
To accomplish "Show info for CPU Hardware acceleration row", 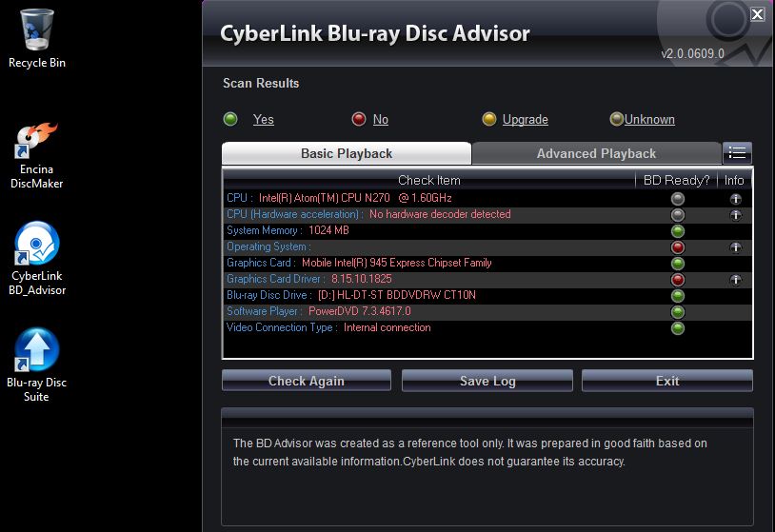I will pyautogui.click(x=735, y=215).
